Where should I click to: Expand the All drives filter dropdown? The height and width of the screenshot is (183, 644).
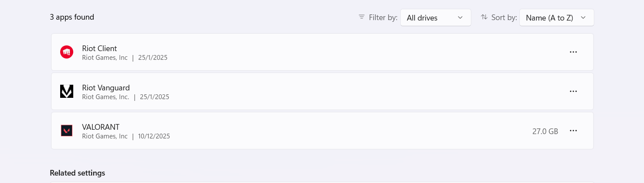tap(435, 17)
